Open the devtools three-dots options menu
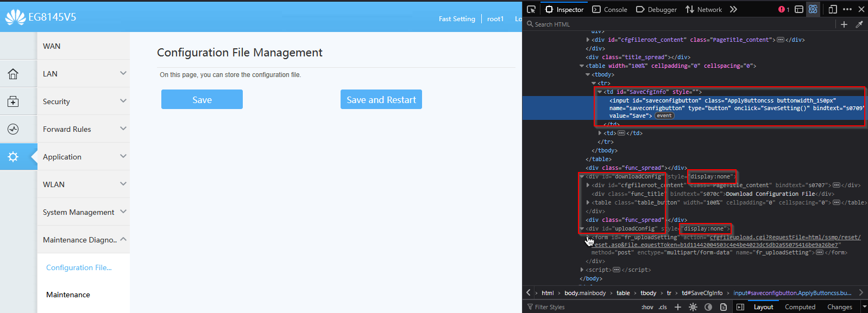Viewport: 868px width, 313px height. click(x=847, y=9)
